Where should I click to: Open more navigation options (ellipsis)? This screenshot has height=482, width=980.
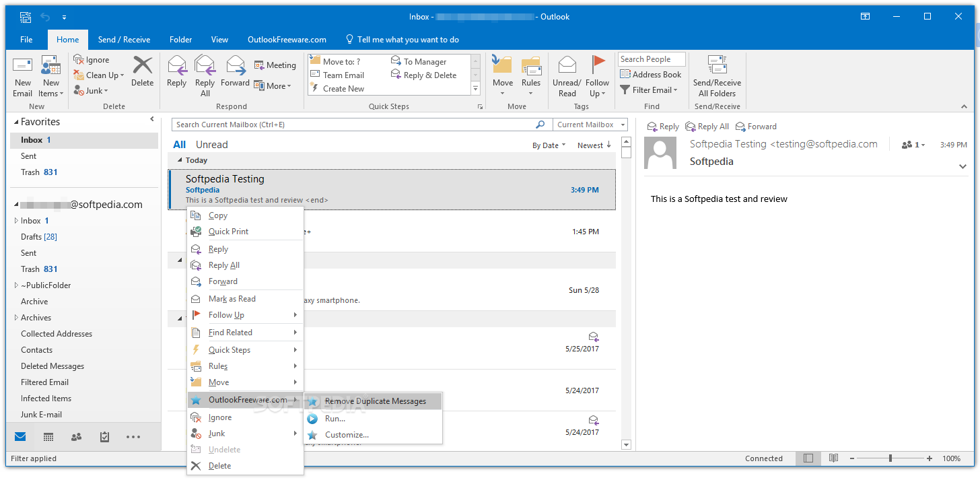133,437
